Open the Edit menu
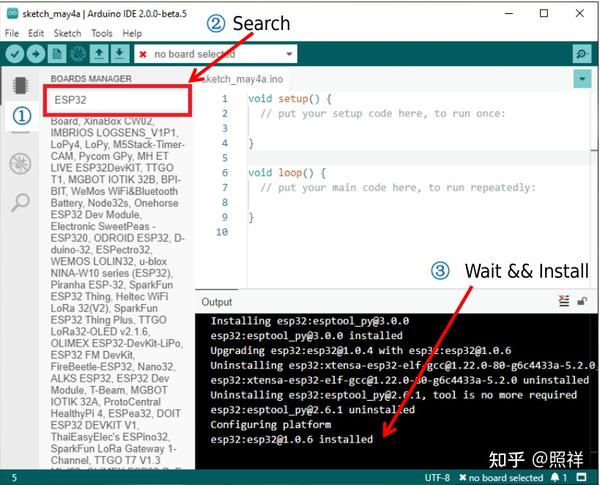This screenshot has width=600, height=485. click(36, 33)
